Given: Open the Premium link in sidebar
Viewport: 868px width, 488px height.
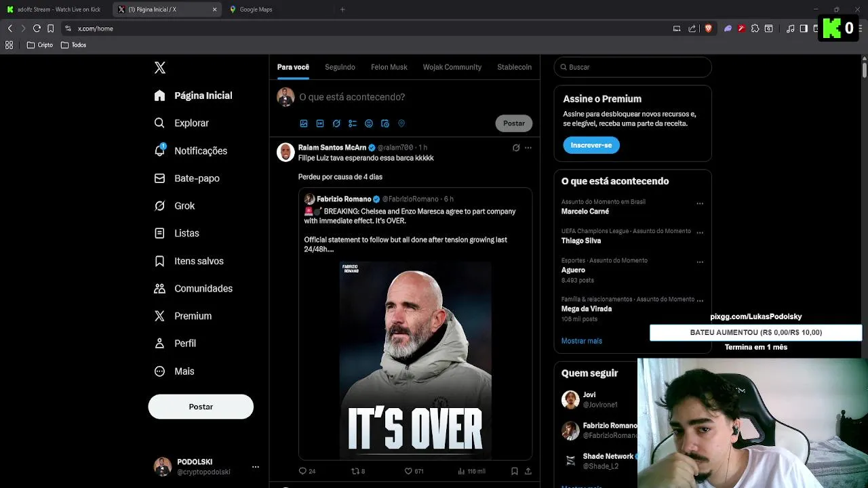Looking at the screenshot, I should (x=183, y=317).
